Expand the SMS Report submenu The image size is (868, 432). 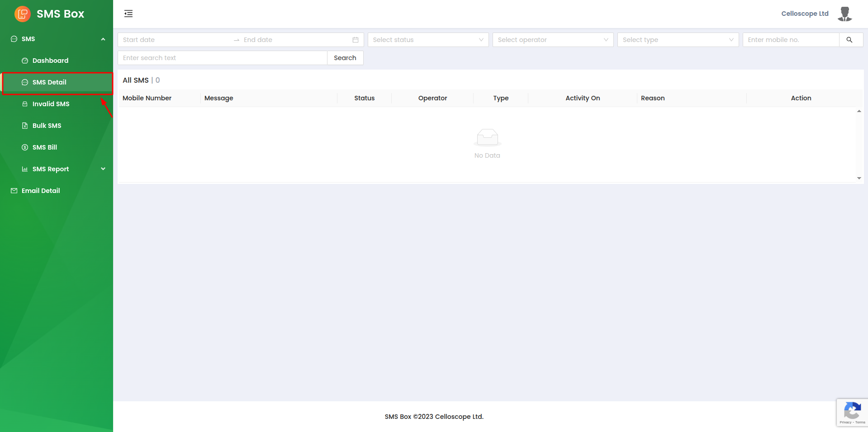click(x=103, y=169)
